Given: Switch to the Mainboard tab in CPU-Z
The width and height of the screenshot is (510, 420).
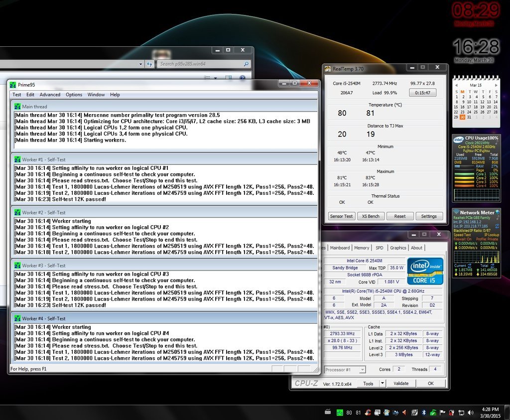Looking at the screenshot, I should 340,248.
